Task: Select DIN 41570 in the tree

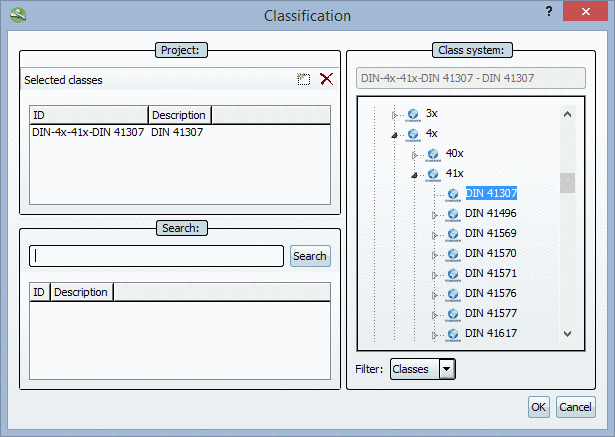Action: 491,253
